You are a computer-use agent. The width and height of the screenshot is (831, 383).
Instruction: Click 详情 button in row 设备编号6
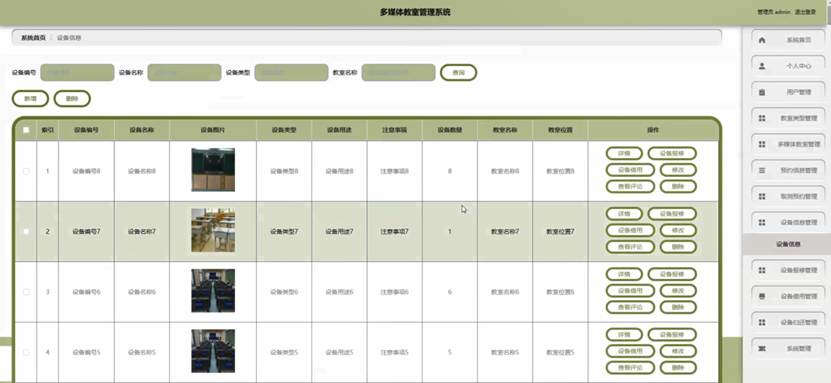(x=624, y=274)
